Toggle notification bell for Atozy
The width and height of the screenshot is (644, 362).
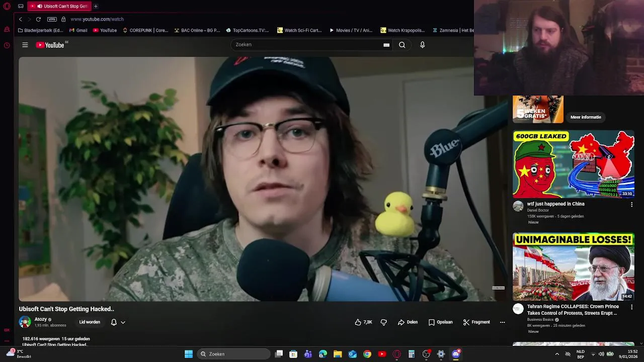coord(114,322)
